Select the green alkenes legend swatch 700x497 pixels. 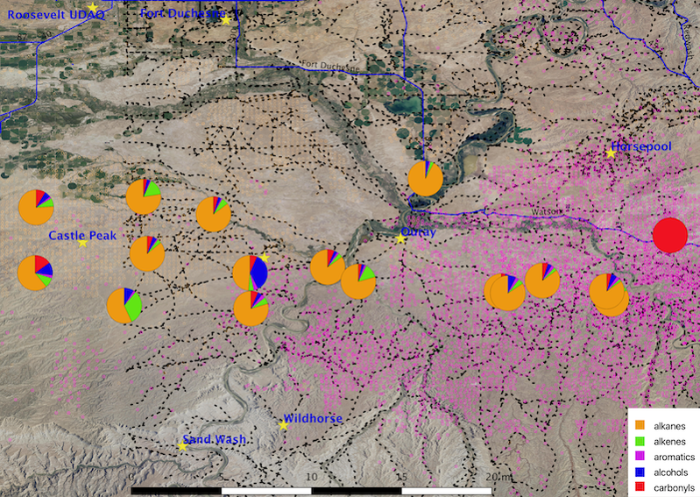[637, 440]
